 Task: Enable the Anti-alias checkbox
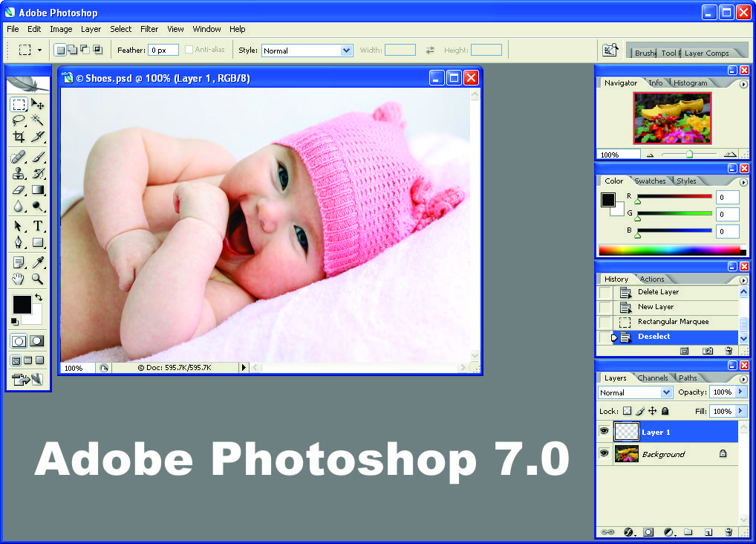click(189, 50)
